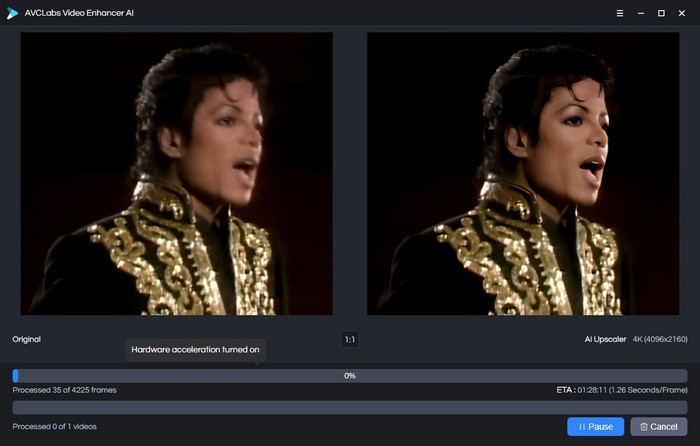Click the AVCLabs Video Enhancer AI title

[x=79, y=13]
